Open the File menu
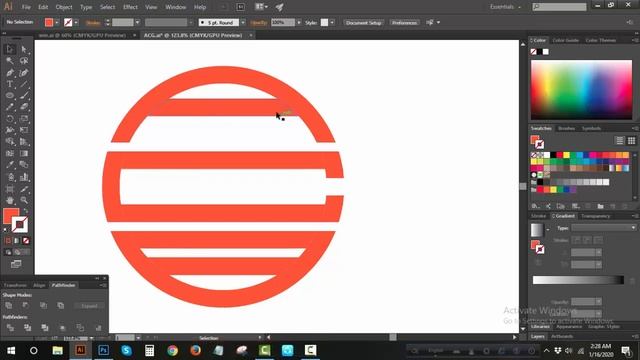 tap(26, 7)
